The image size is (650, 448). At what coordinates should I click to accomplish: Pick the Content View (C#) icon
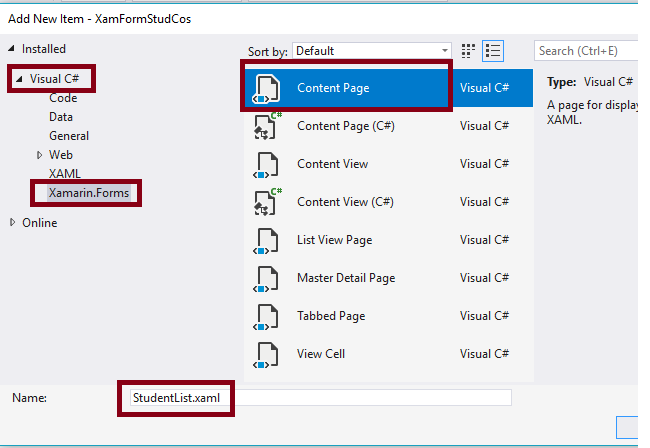[267, 202]
